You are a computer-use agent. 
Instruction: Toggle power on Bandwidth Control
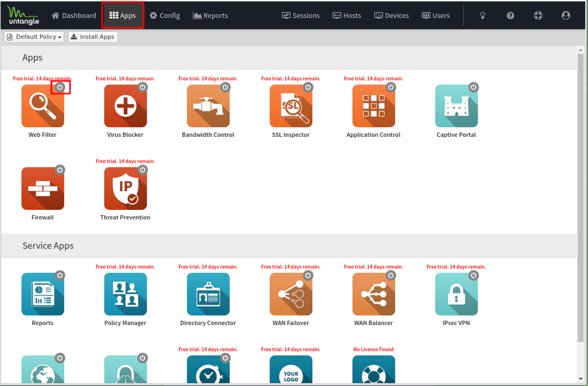[x=225, y=87]
